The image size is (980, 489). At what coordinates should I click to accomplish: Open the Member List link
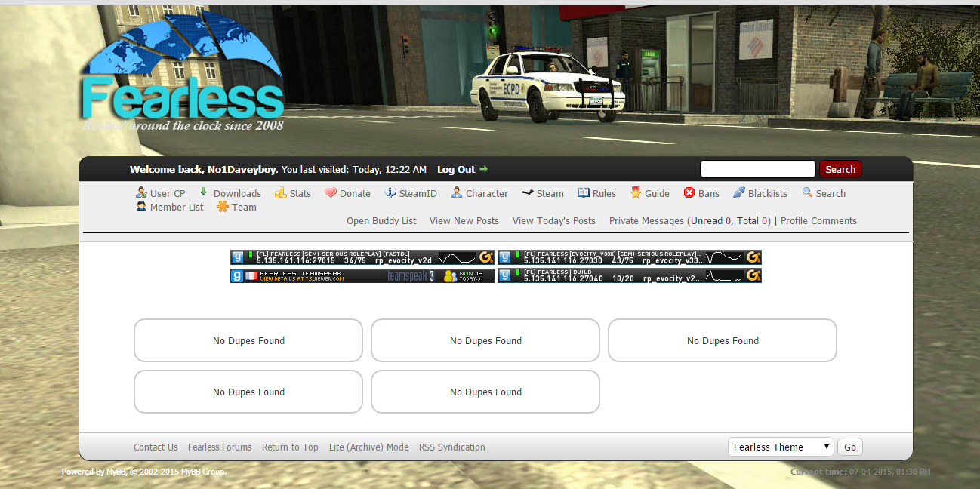[x=177, y=207]
